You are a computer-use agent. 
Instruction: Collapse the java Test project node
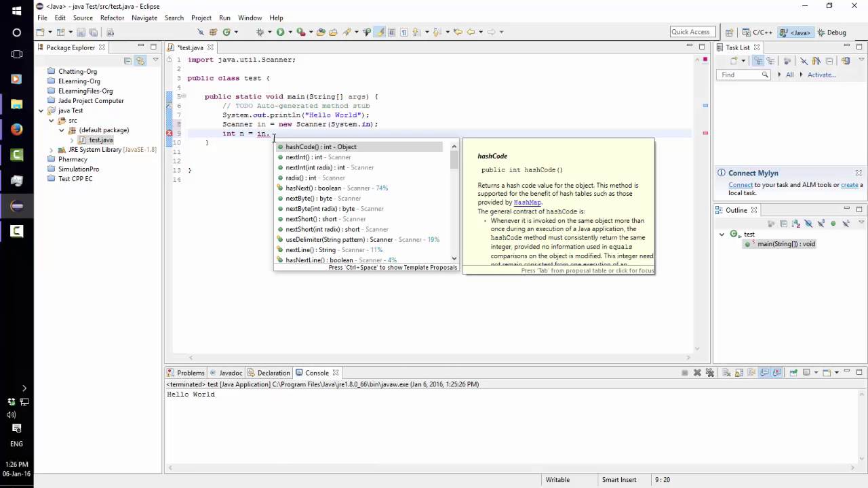[x=41, y=110]
